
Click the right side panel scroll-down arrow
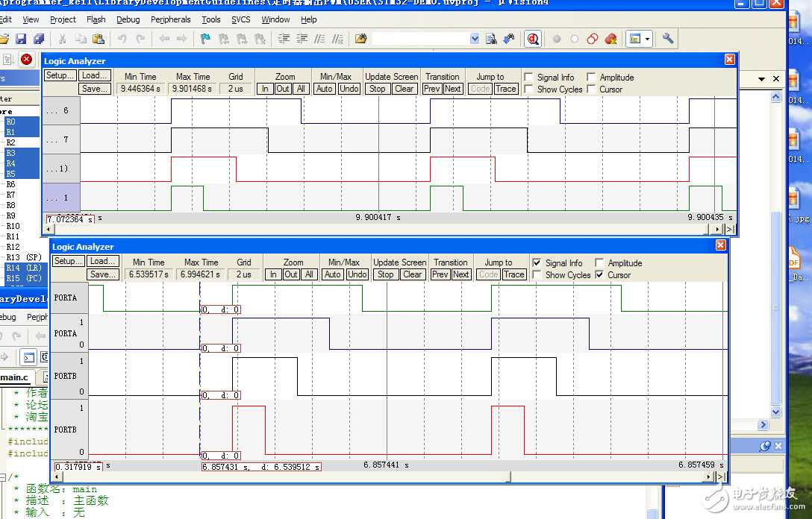pyautogui.click(x=775, y=412)
